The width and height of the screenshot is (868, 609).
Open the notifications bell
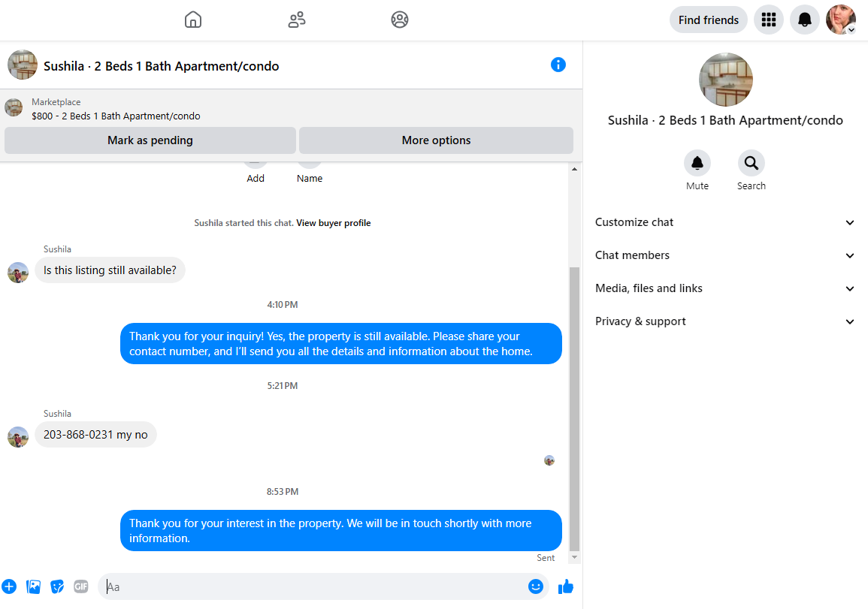(804, 20)
